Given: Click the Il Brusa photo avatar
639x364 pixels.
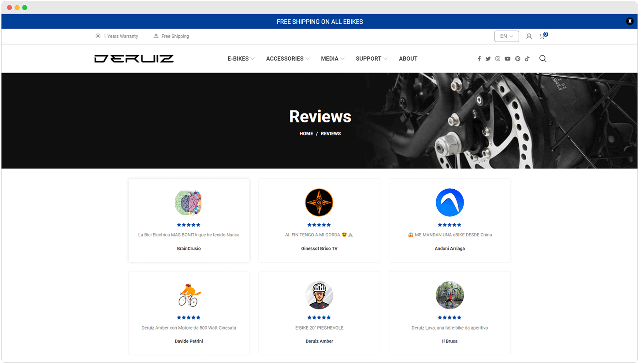Looking at the screenshot, I should click(x=450, y=295).
